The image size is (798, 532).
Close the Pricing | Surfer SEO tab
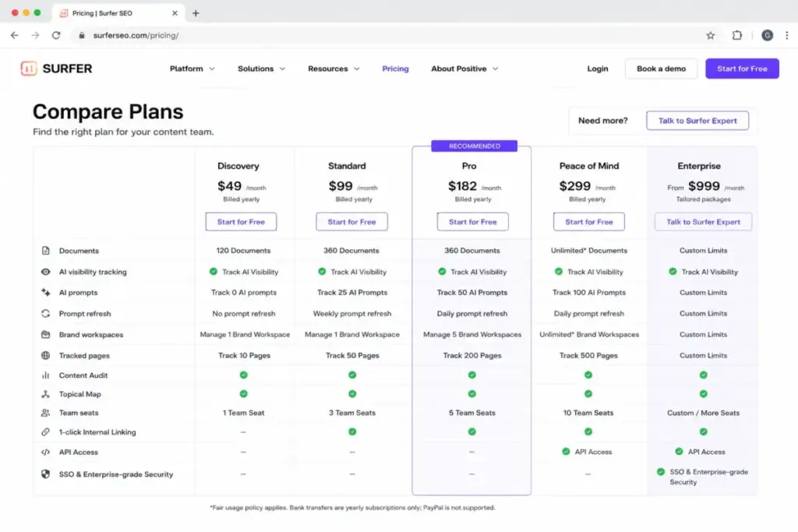click(175, 13)
